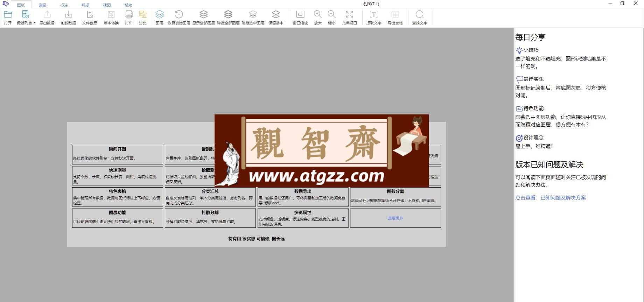Click the 特色功能 heading in the side panel
Viewport: 644px width, 302px height.
(x=533, y=108)
